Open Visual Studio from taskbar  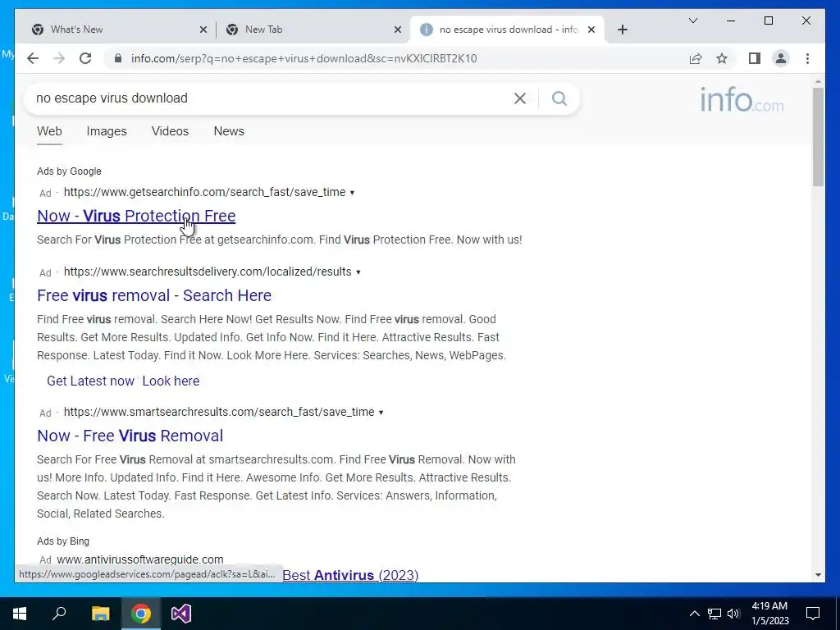(181, 614)
